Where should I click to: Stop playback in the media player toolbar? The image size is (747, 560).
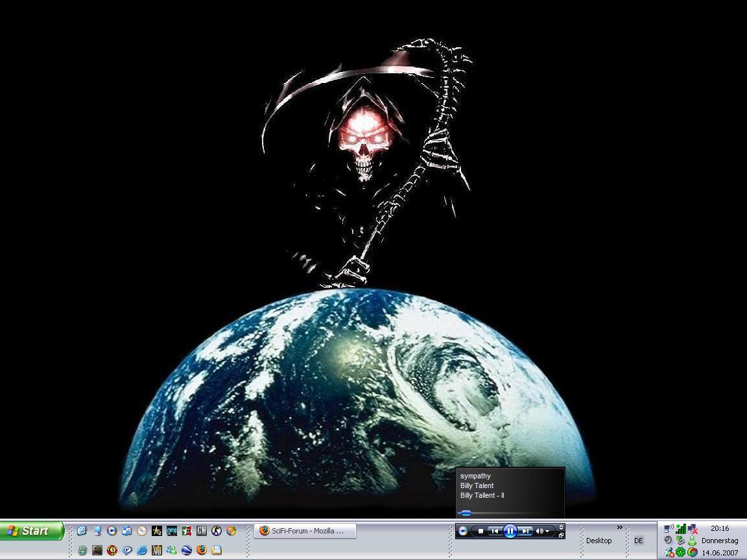480,531
